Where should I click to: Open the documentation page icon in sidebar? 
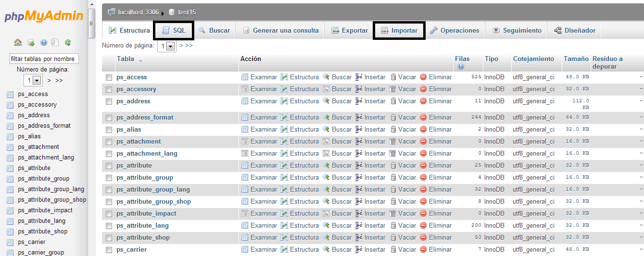55,42
